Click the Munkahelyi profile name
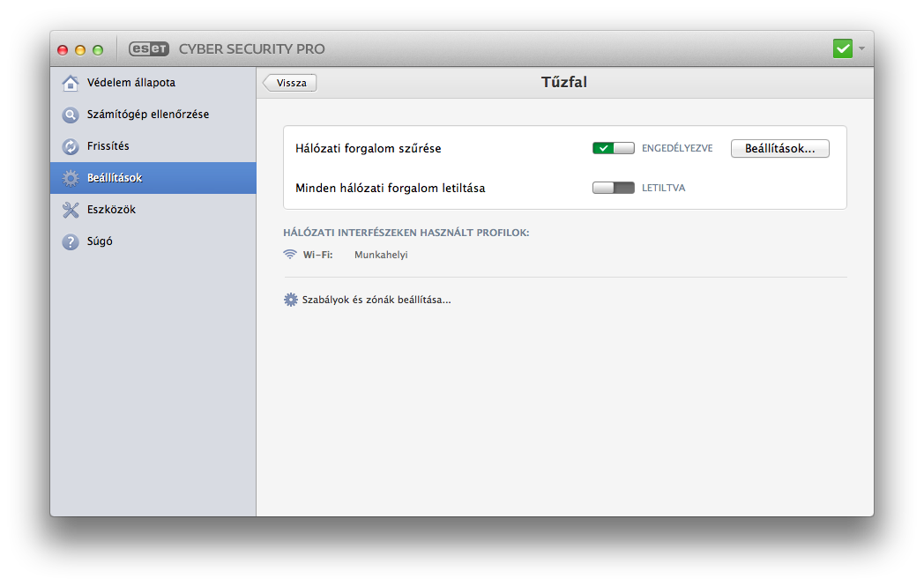924x586 pixels. pyautogui.click(x=381, y=255)
